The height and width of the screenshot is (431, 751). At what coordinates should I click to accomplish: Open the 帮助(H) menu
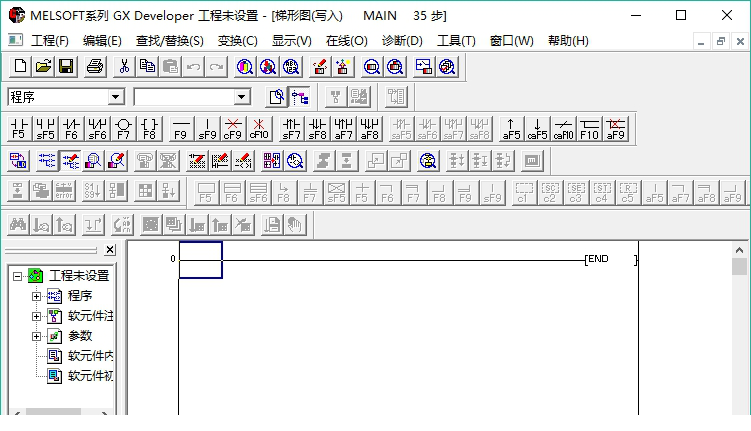point(568,41)
